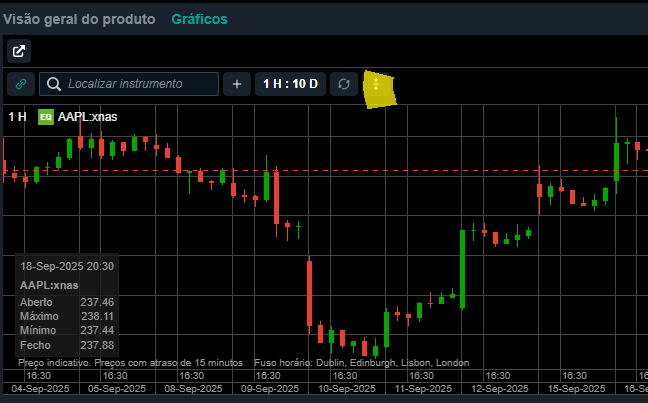Select the Gráficos tab
Viewport: 648px width, 403px height.
point(199,19)
